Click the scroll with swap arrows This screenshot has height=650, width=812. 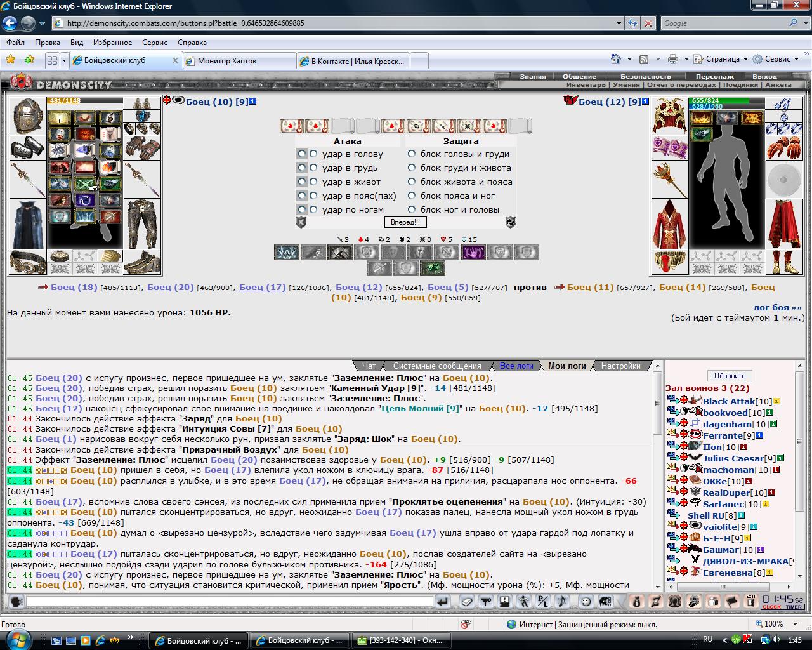click(x=419, y=126)
